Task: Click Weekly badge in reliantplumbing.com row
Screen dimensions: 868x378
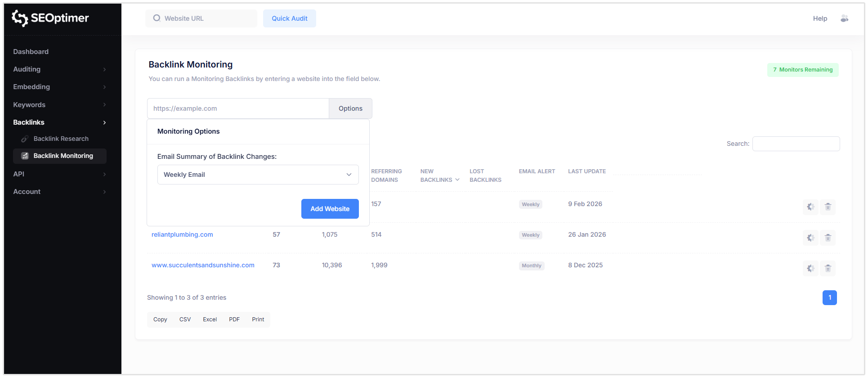Action: [x=530, y=235]
